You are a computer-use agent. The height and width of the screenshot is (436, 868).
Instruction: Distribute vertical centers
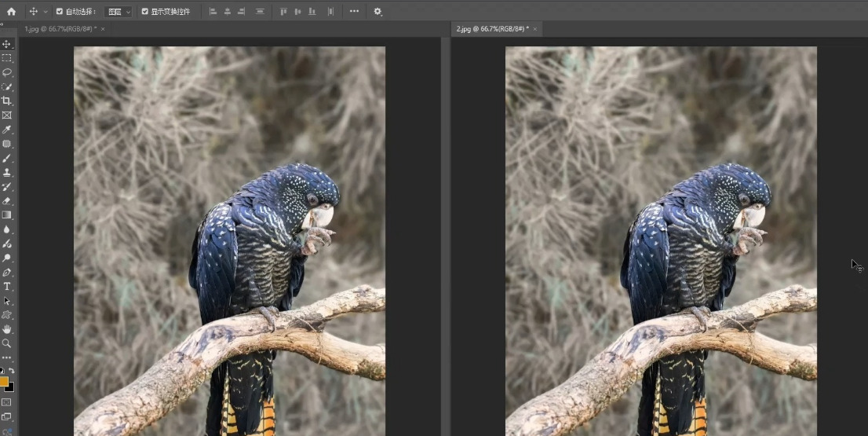(261, 11)
